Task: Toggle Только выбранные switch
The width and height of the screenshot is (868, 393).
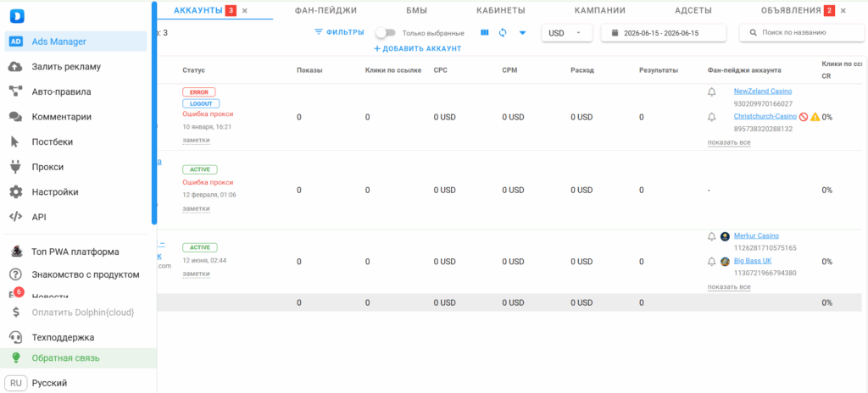Action: coord(386,33)
